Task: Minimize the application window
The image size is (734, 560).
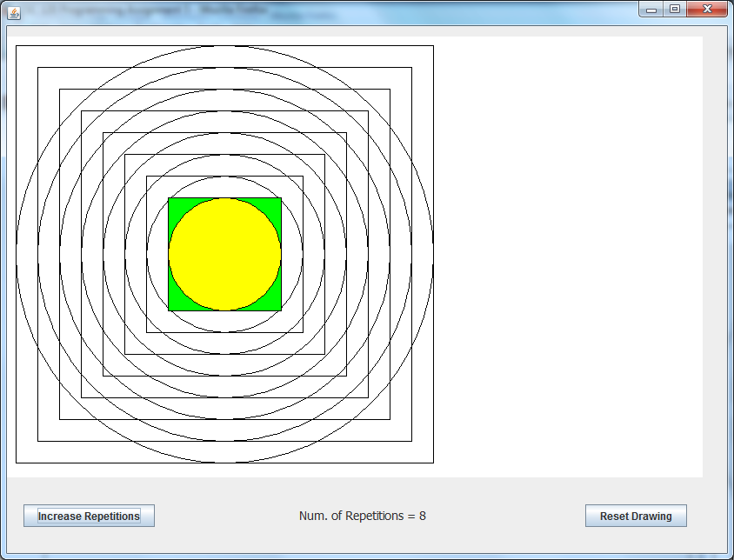Action: pyautogui.click(x=651, y=10)
